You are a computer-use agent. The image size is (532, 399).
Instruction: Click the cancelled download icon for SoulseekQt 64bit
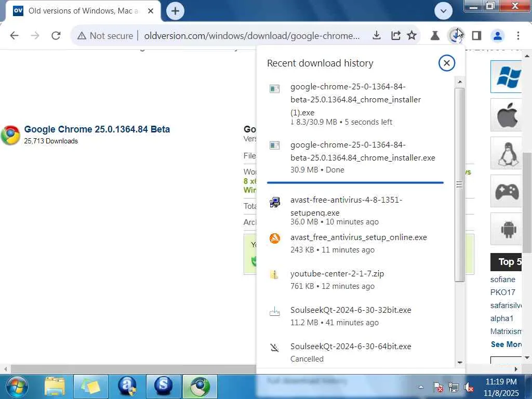click(x=274, y=348)
